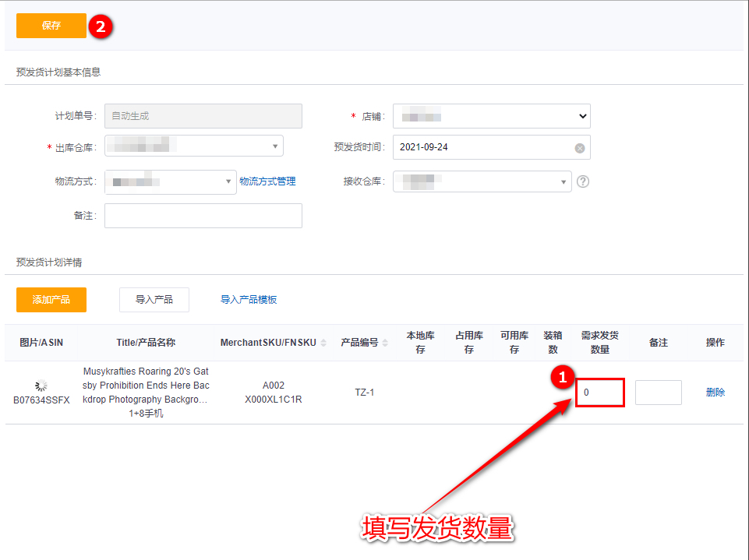Click the disabled 计划单号 auto-generated field
This screenshot has height=560, width=749.
[203, 116]
